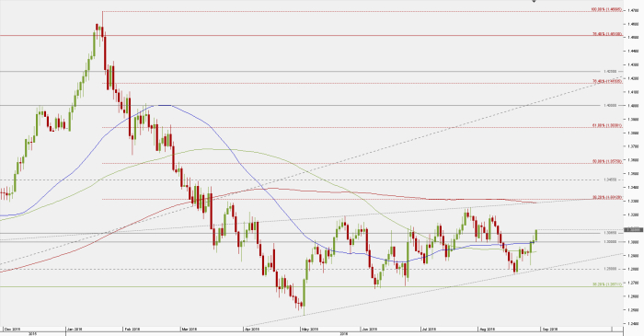Click the Sep 2016 time axis label
644x336 pixels.
(x=549, y=329)
